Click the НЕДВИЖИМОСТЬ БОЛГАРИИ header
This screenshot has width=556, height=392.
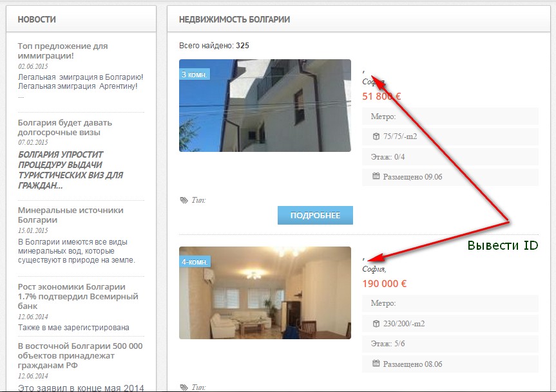click(x=359, y=19)
